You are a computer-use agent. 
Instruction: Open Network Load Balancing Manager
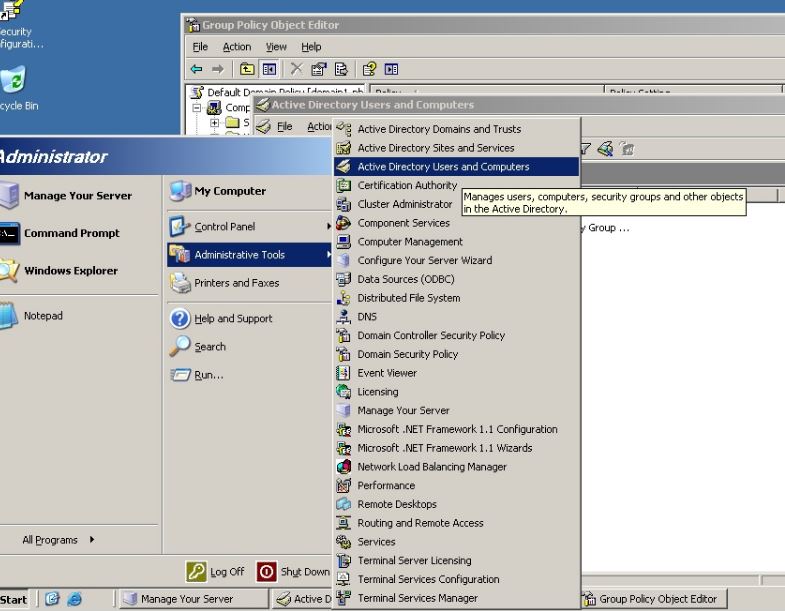click(457, 467)
